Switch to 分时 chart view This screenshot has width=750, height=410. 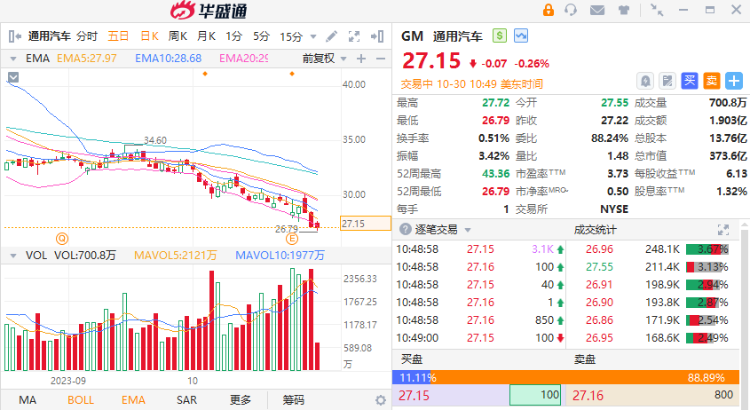(87, 36)
